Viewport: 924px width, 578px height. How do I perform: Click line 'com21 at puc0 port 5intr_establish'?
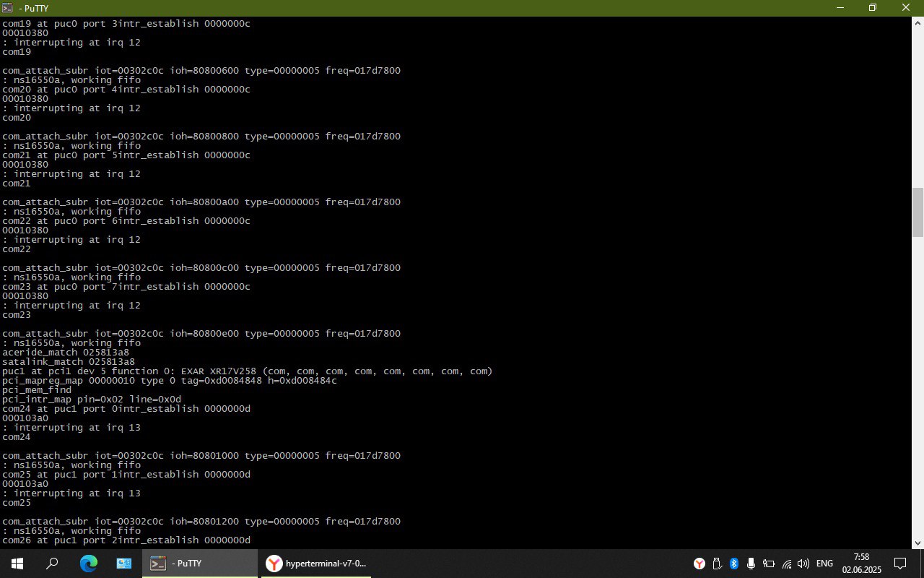tap(126, 155)
